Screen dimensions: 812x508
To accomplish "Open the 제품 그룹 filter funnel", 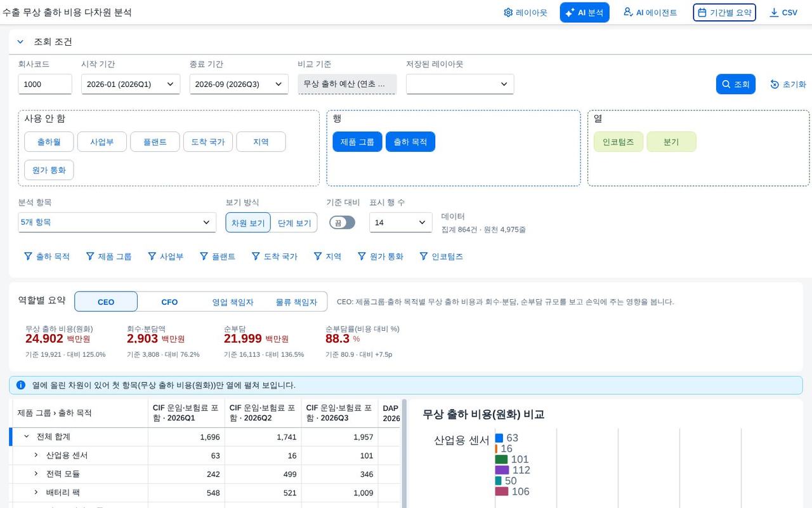I will click(108, 257).
